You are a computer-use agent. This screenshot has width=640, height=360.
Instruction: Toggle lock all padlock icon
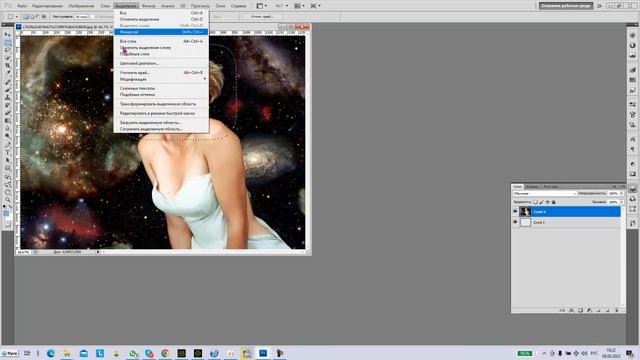pyautogui.click(x=554, y=202)
